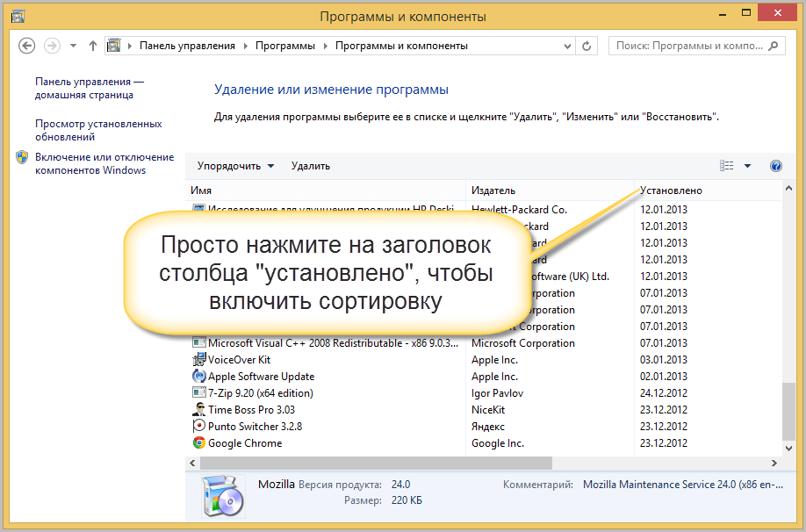Click the search magnifier icon
The height and width of the screenshot is (532, 806).
click(x=774, y=46)
